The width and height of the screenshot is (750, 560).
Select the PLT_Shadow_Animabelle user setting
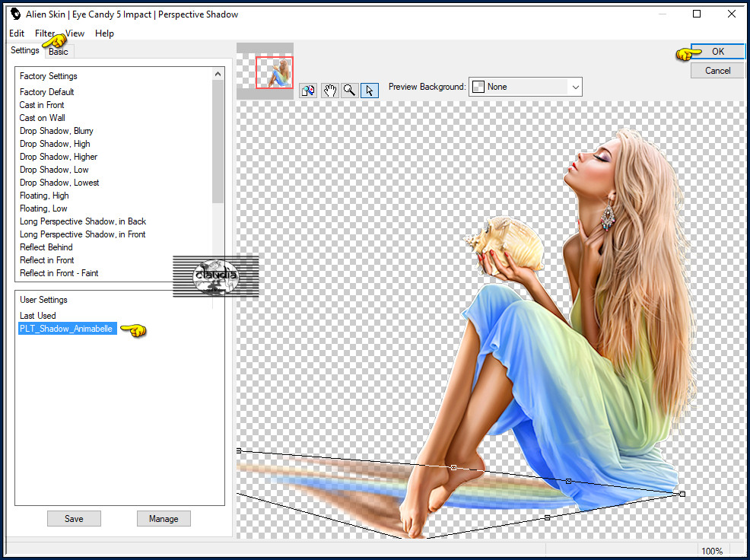(x=67, y=329)
